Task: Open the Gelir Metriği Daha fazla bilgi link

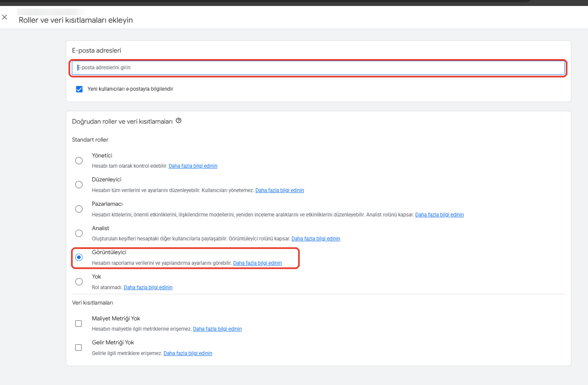Action: pos(188,353)
